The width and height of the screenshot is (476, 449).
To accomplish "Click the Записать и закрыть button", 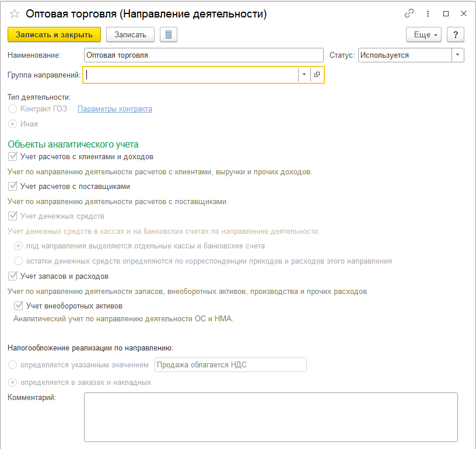I will tap(54, 35).
